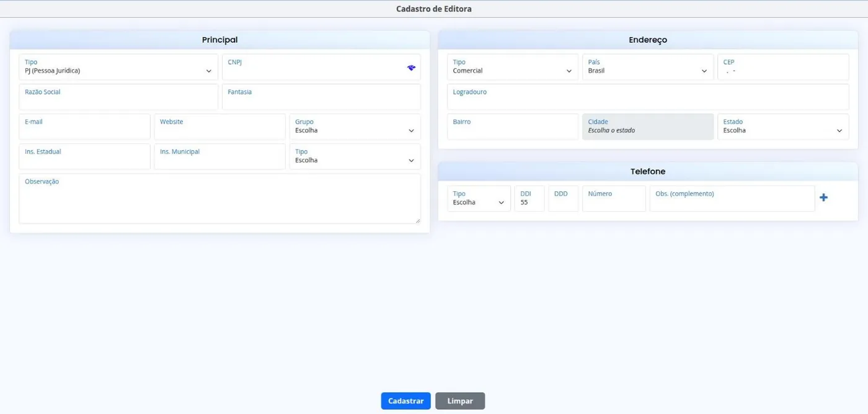868x414 pixels.
Task: Expand the Grupo dropdown
Action: coord(355,127)
